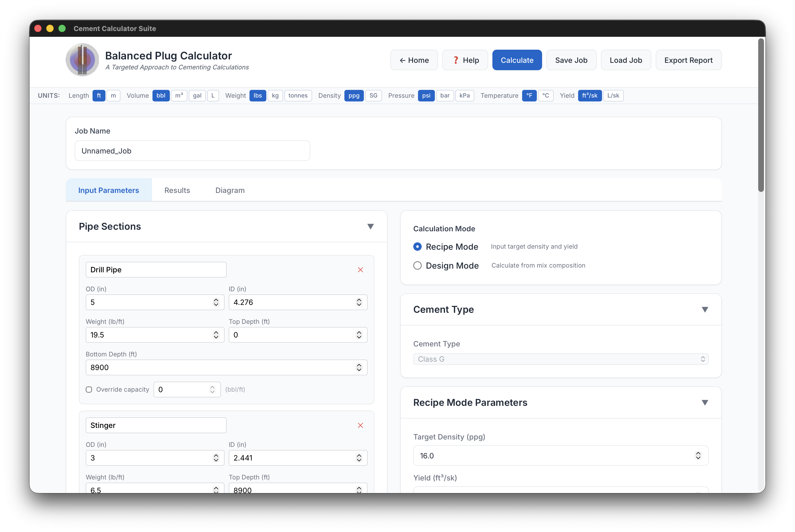Switch length units to meters
The height and width of the screenshot is (532, 795).
click(113, 96)
